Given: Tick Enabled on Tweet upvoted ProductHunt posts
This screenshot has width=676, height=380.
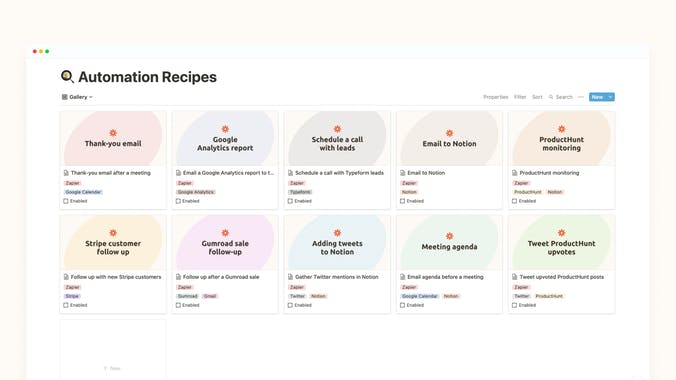Looking at the screenshot, I should pos(514,305).
